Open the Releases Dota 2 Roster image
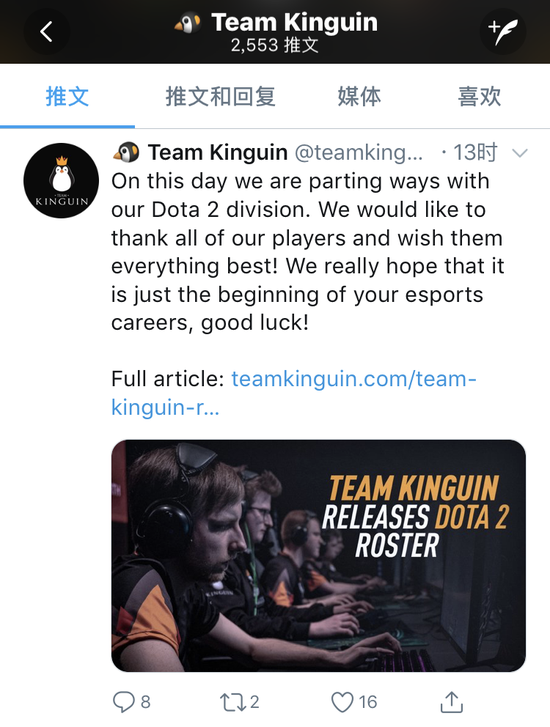 319,555
